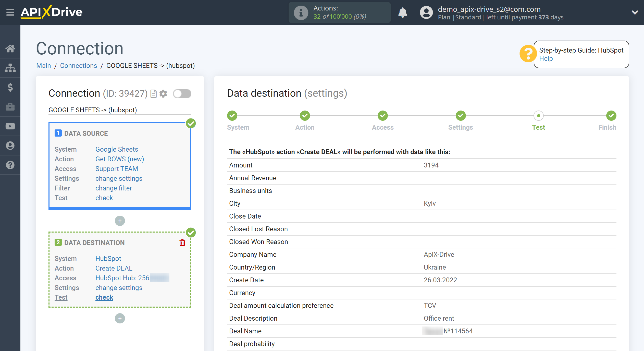
Task: Click data destination change settings link
Action: pyautogui.click(x=119, y=288)
